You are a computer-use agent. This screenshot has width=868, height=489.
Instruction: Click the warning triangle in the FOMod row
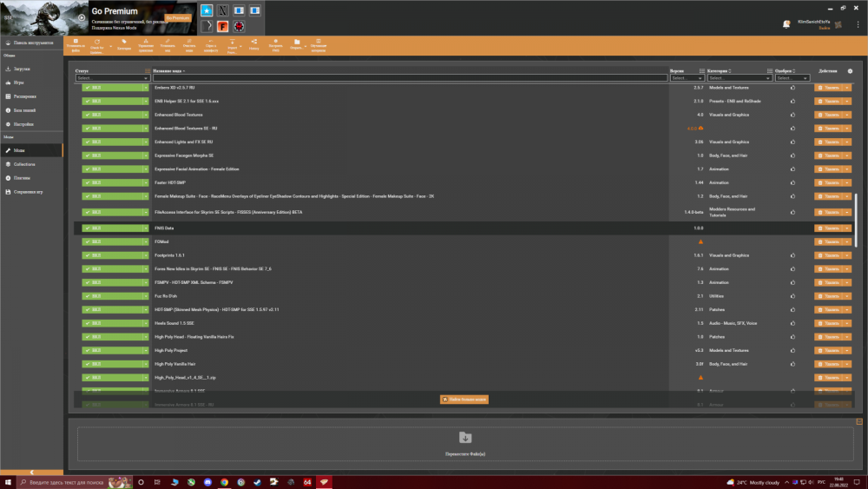pos(700,241)
